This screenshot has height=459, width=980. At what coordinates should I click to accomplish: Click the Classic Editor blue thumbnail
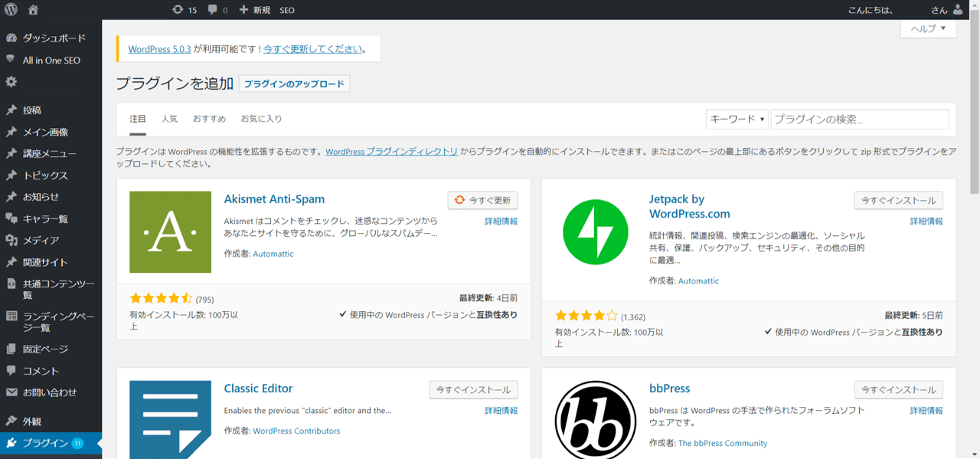(x=170, y=420)
